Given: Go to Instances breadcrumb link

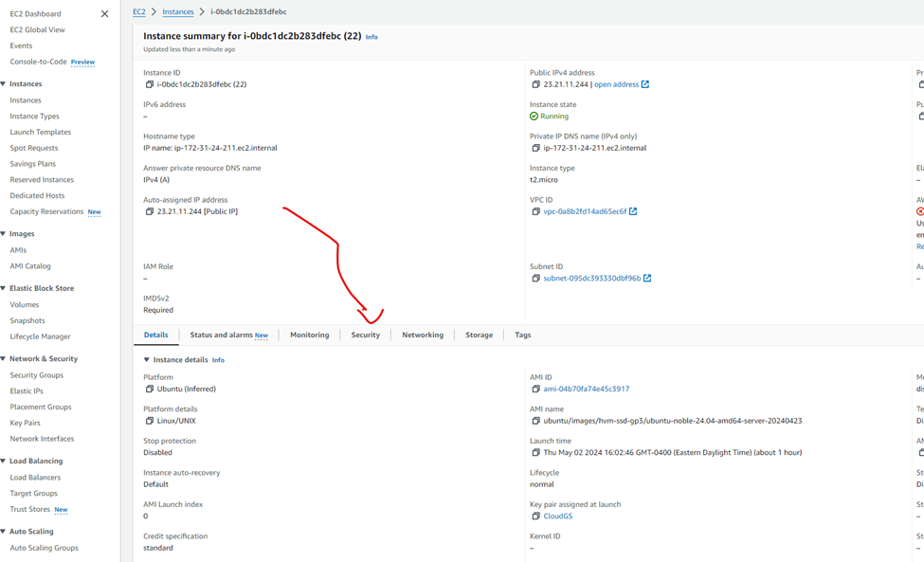Looking at the screenshot, I should pyautogui.click(x=178, y=11).
